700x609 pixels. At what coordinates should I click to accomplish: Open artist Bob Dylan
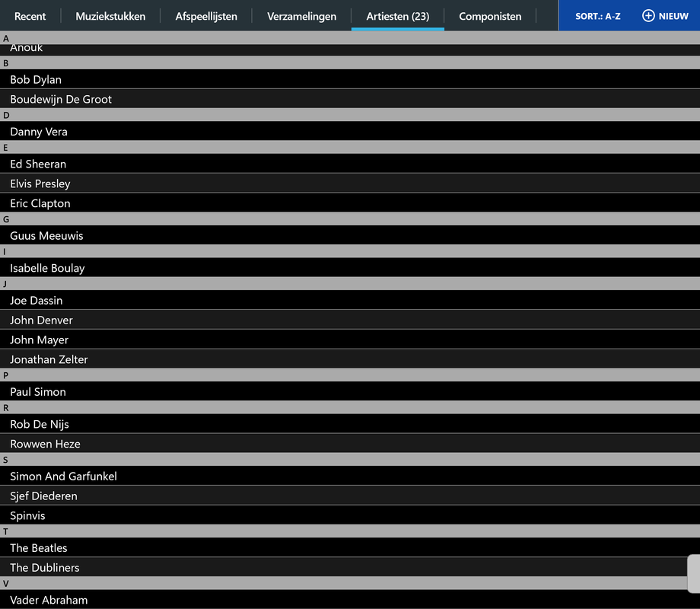point(350,79)
